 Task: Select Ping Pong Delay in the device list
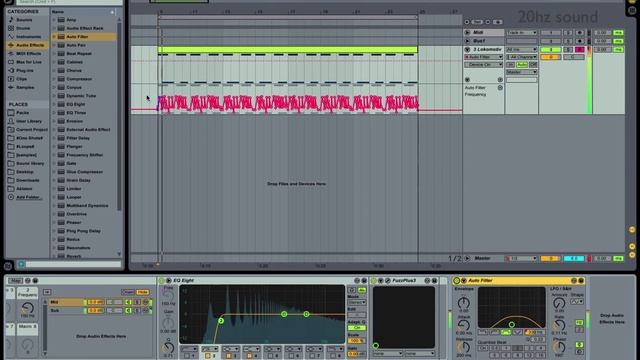(83, 231)
